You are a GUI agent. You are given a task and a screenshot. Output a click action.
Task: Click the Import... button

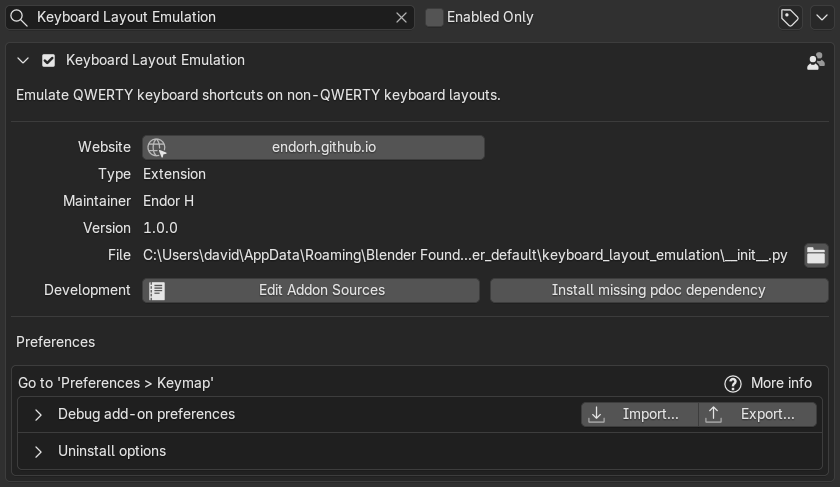[640, 414]
